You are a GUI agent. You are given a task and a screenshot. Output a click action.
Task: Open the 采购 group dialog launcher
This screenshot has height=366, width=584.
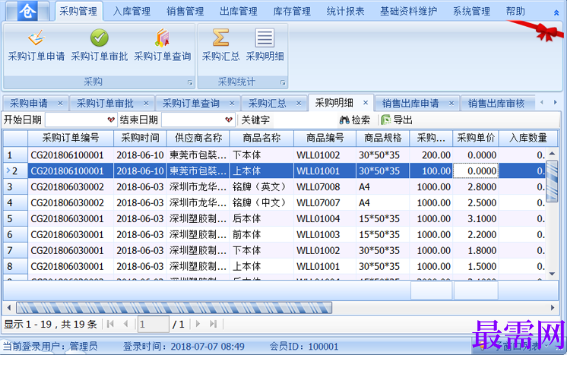190,83
